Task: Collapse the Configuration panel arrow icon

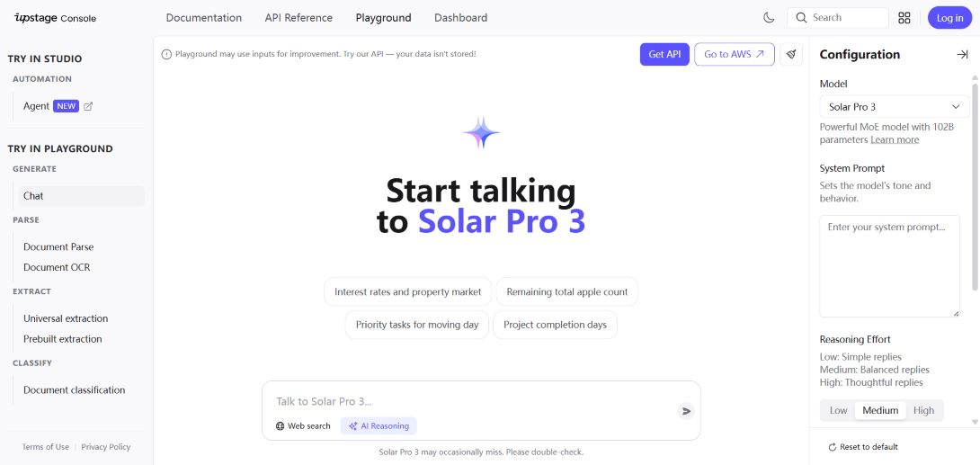Action: (962, 54)
